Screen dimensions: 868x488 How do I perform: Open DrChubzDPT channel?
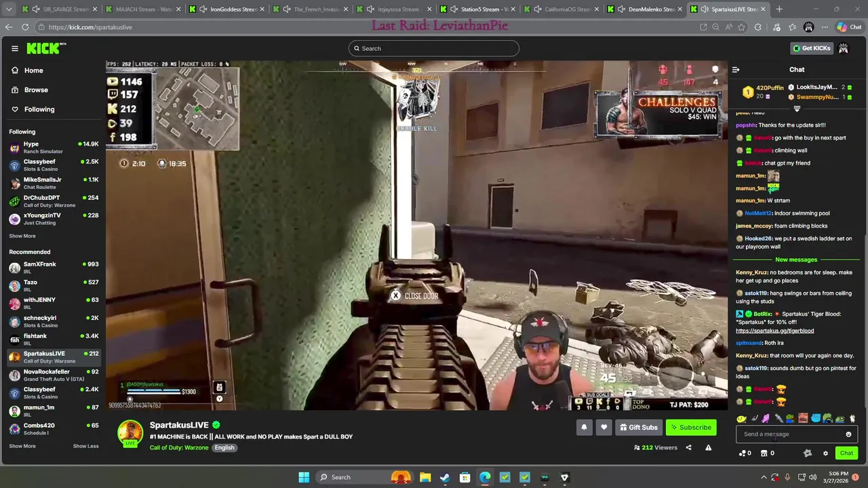(x=53, y=201)
